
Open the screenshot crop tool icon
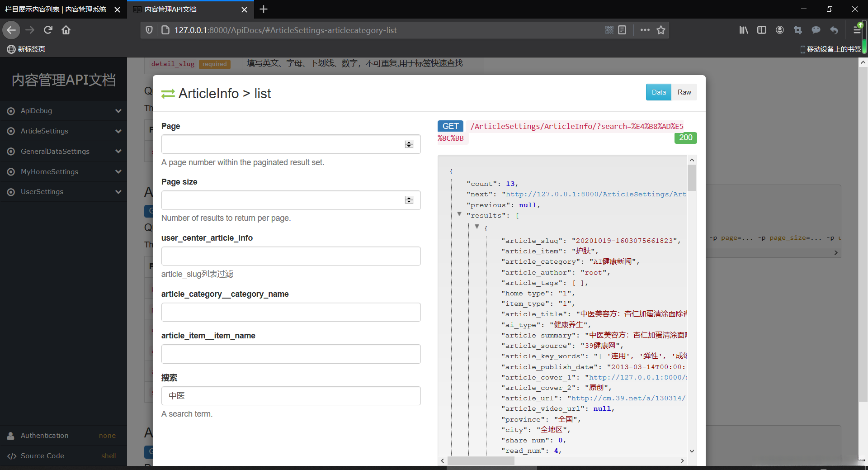[798, 30]
